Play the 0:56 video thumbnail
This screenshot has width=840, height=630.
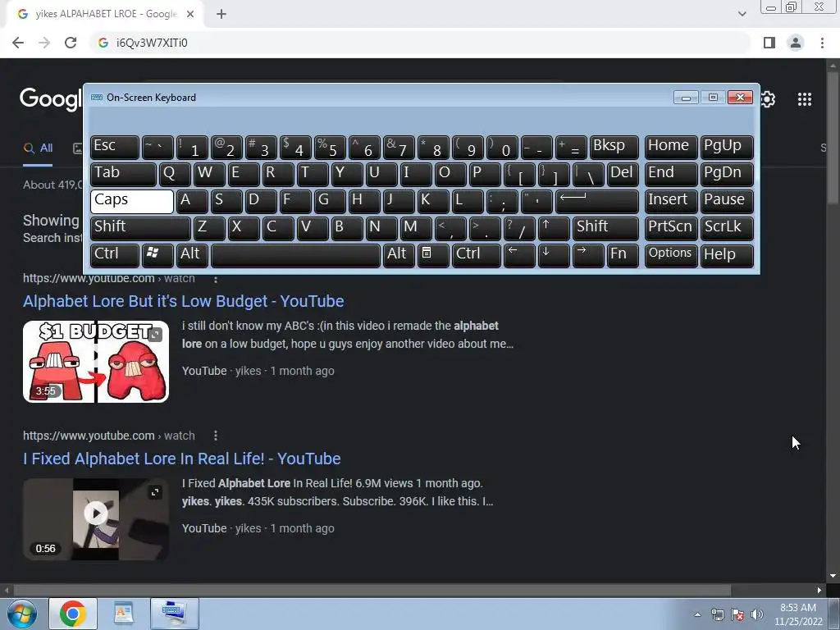pyautogui.click(x=96, y=514)
